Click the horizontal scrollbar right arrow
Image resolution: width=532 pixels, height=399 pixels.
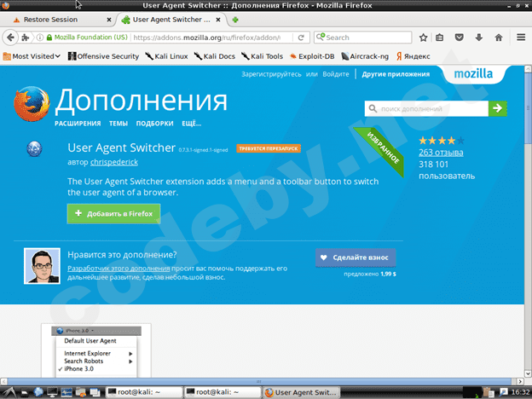tap(520, 381)
